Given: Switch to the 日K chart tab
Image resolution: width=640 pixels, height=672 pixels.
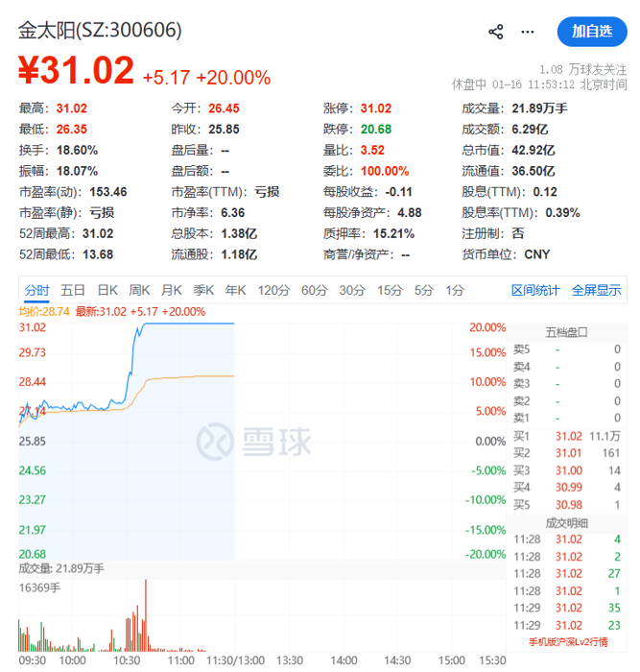Looking at the screenshot, I should [107, 290].
